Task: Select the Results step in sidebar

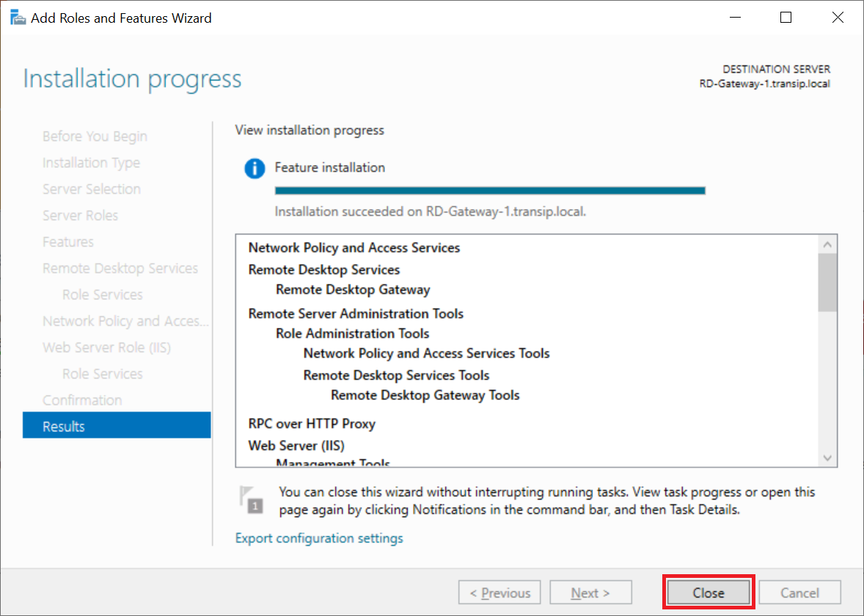Action: click(x=117, y=426)
